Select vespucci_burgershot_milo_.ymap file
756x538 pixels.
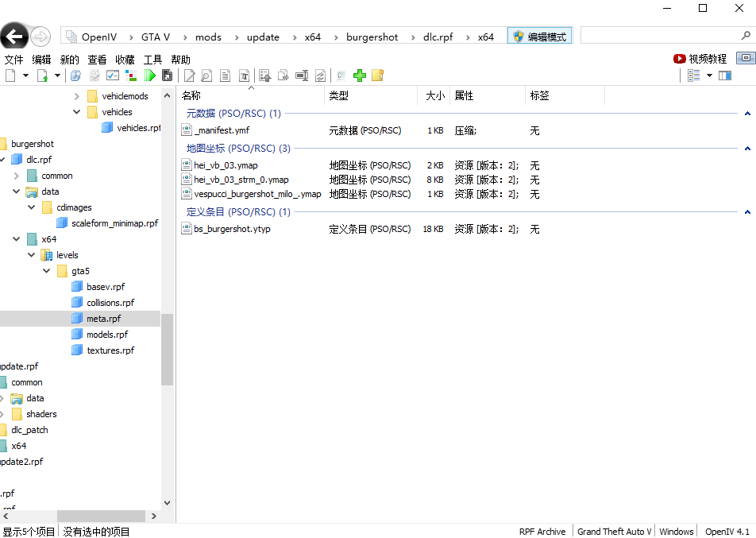[x=257, y=194]
